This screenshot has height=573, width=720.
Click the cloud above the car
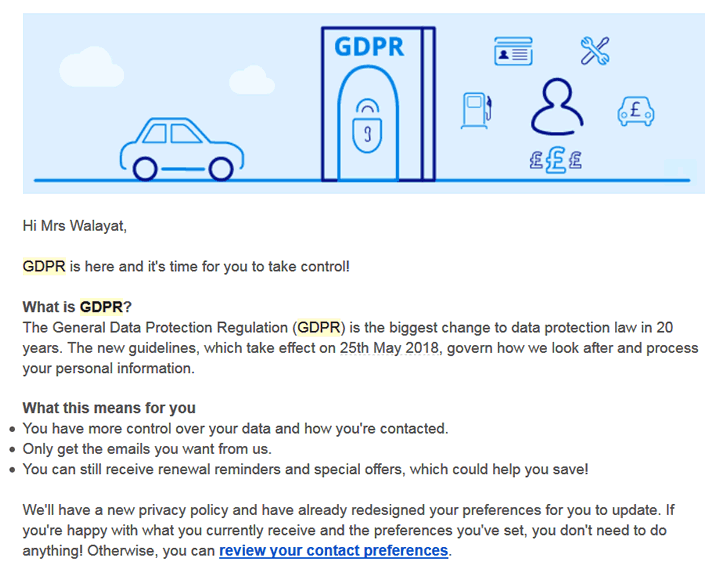coord(250,78)
